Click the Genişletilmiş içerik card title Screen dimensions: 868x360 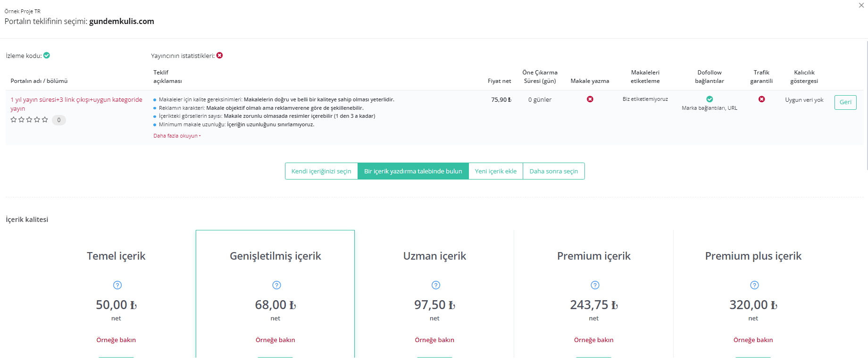[x=275, y=256]
